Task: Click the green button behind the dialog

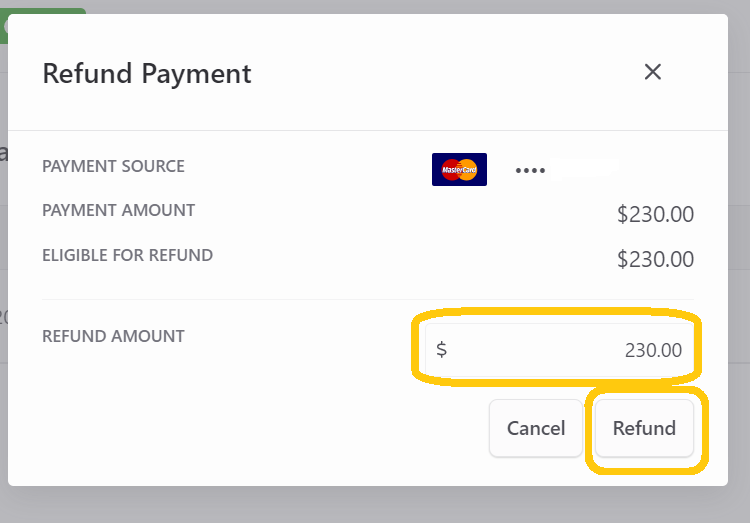Action: (45, 11)
